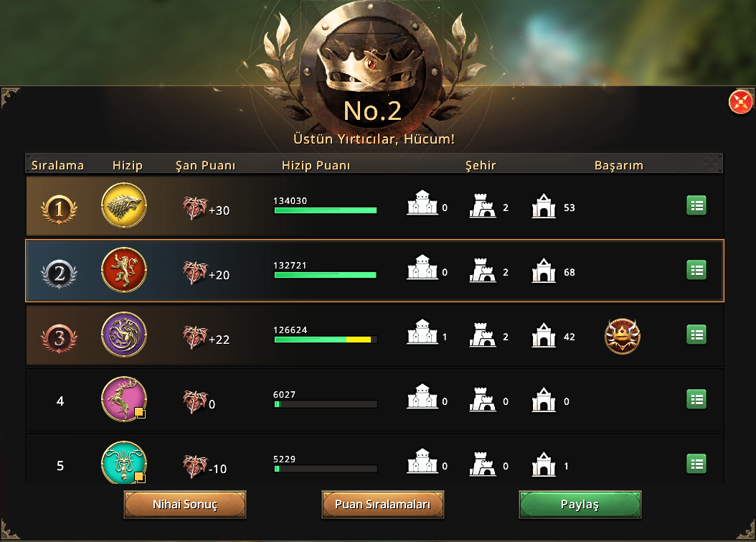Open details list for rank 2 faction
This screenshot has height=542, width=756.
pos(696,270)
